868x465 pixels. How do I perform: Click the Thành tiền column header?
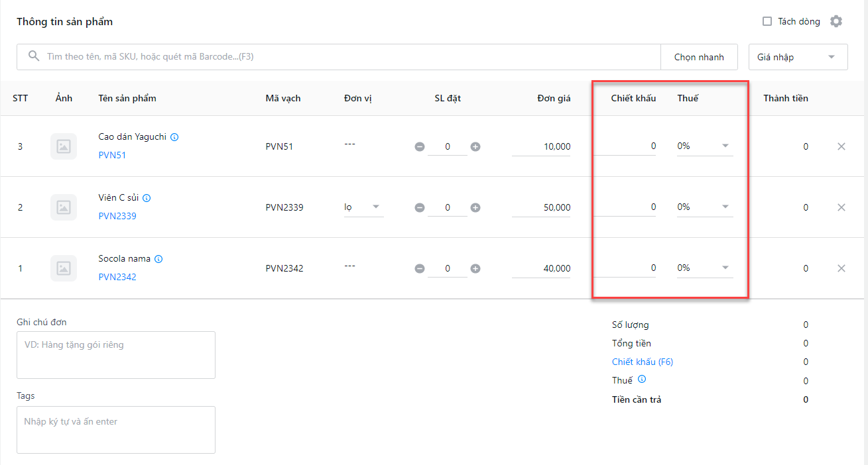pos(786,98)
